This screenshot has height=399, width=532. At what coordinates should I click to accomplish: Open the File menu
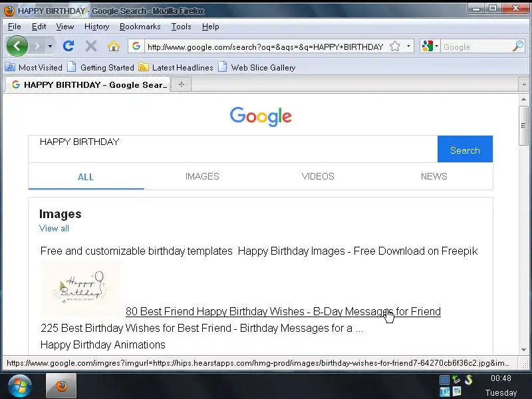(14, 27)
